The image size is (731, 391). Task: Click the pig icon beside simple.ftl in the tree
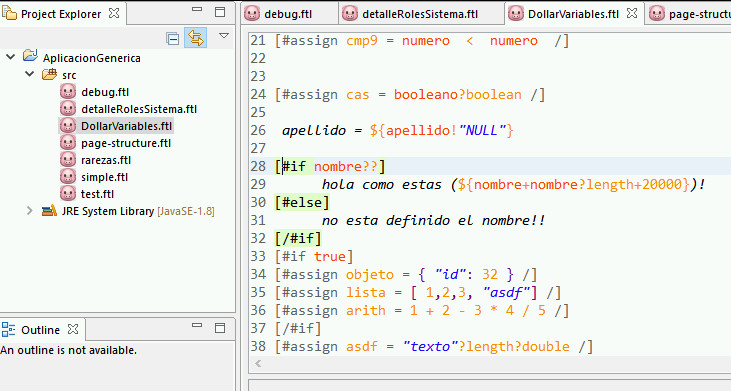(x=68, y=177)
